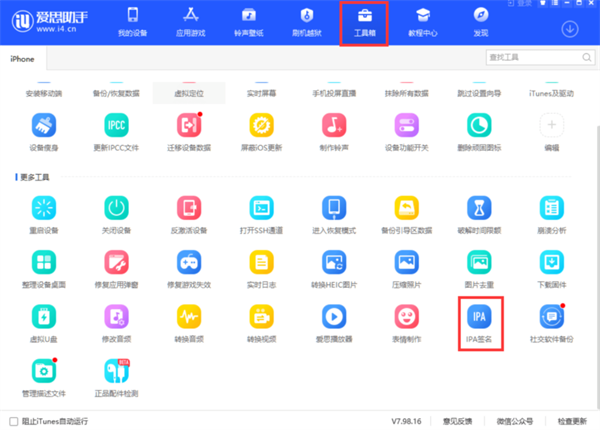Click the 虚拟定位 tool label

click(189, 93)
